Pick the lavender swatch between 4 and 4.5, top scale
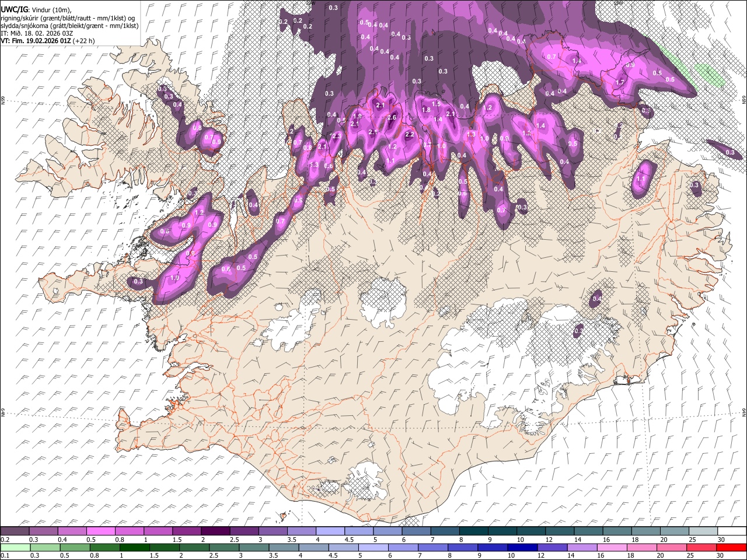 [330, 531]
